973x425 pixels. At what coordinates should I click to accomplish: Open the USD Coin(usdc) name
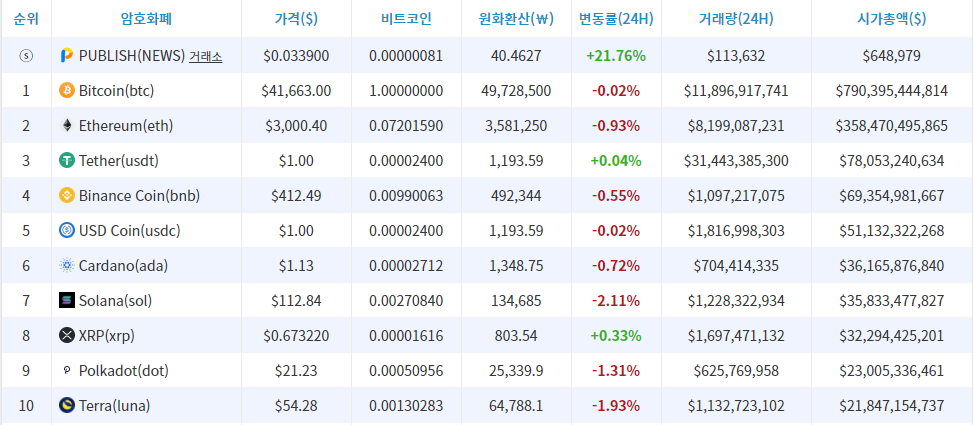[x=129, y=231]
